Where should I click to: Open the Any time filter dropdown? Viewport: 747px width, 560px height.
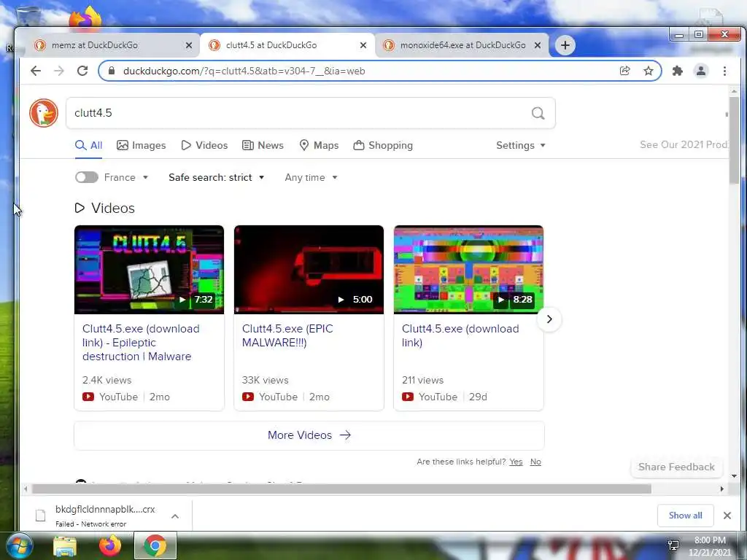(x=311, y=177)
